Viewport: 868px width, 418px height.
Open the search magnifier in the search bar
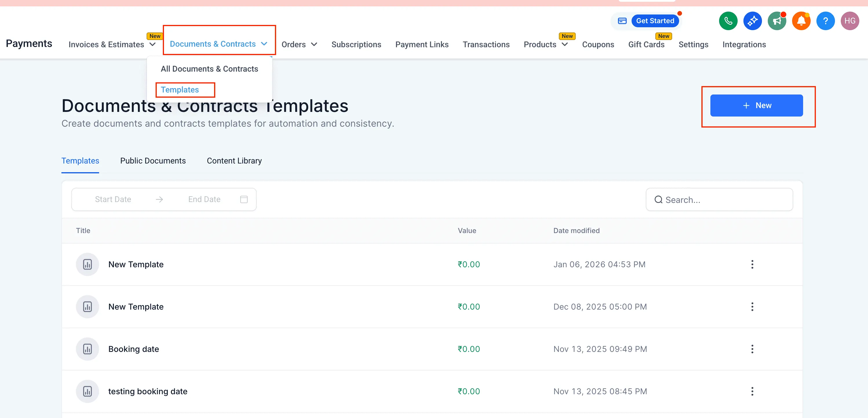click(x=659, y=199)
